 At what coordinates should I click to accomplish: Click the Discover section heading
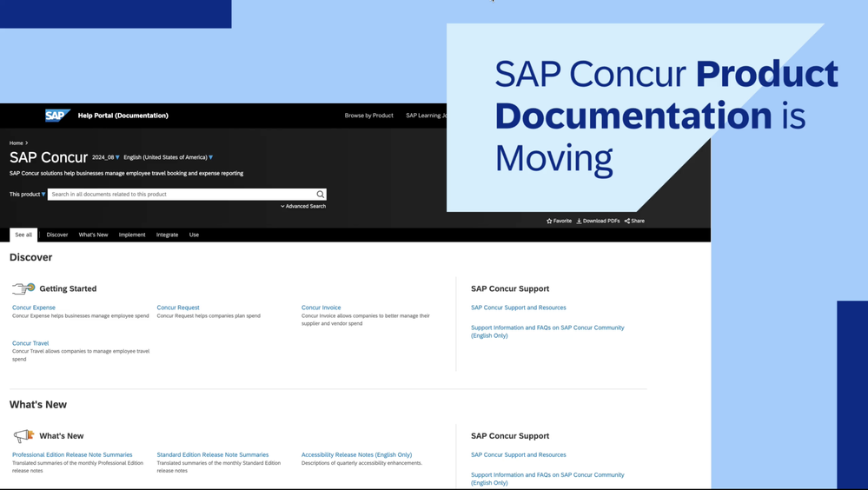point(31,257)
